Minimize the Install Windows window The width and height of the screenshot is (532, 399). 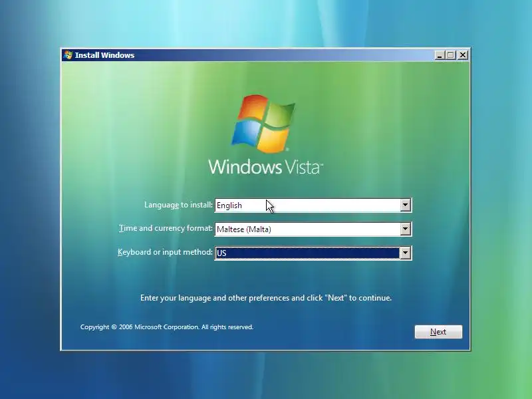coord(440,55)
